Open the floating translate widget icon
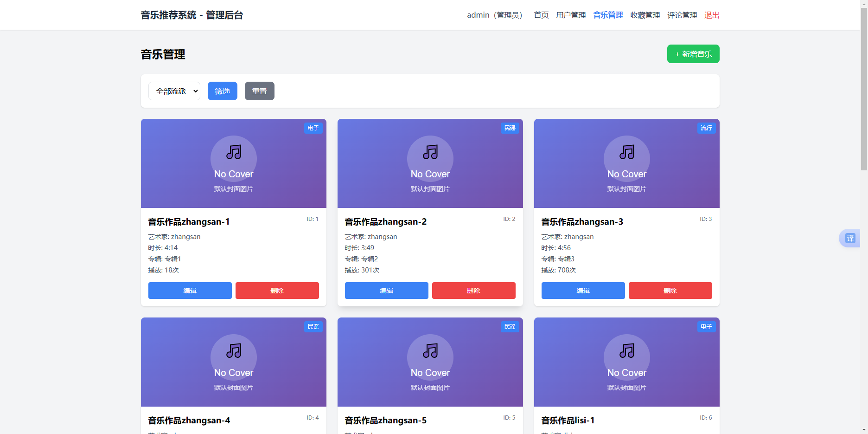The height and width of the screenshot is (434, 868). [x=850, y=238]
